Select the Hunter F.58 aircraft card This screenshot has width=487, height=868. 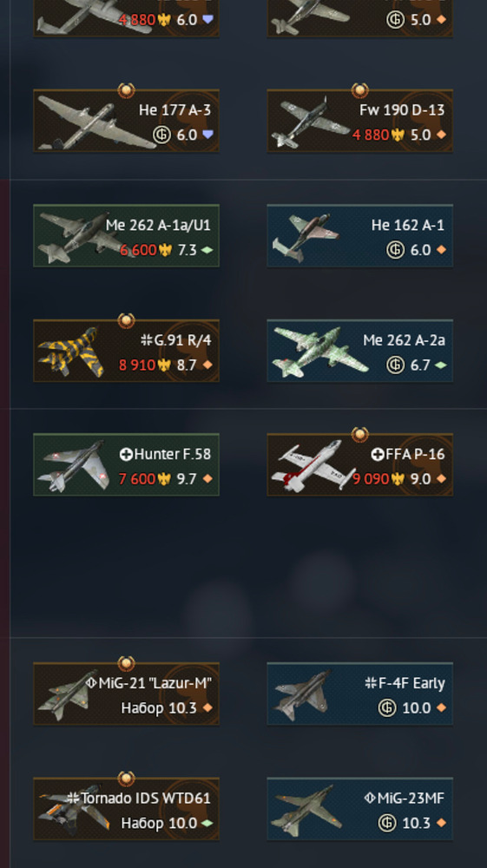(126, 464)
